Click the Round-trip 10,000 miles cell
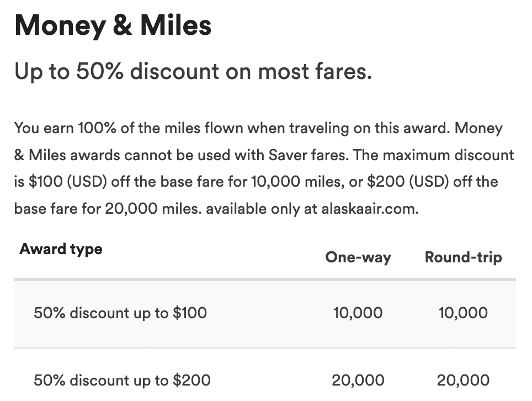Screen dimensions: 532x401 [x=463, y=313]
